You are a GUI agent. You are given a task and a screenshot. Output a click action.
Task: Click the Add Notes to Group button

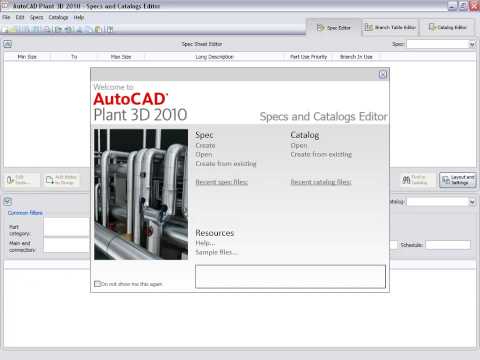(62, 180)
